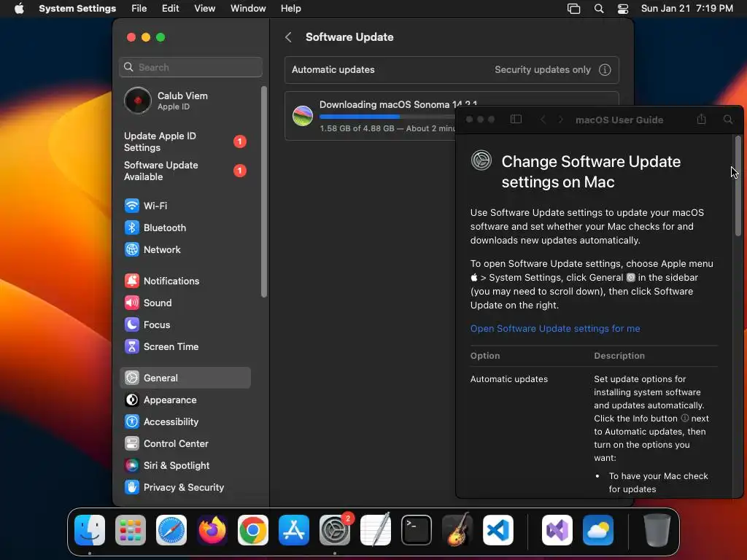Open the View menu
The image size is (747, 560).
click(x=205, y=9)
